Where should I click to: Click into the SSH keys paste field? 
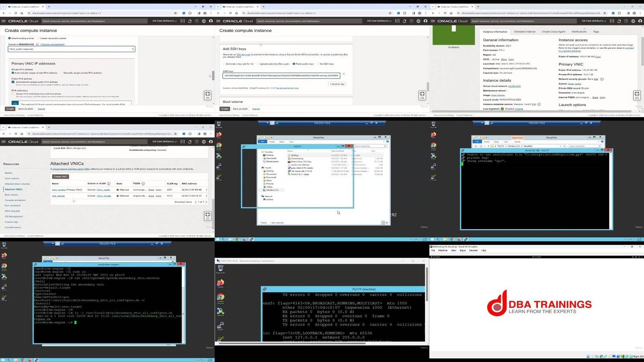pyautogui.click(x=281, y=76)
